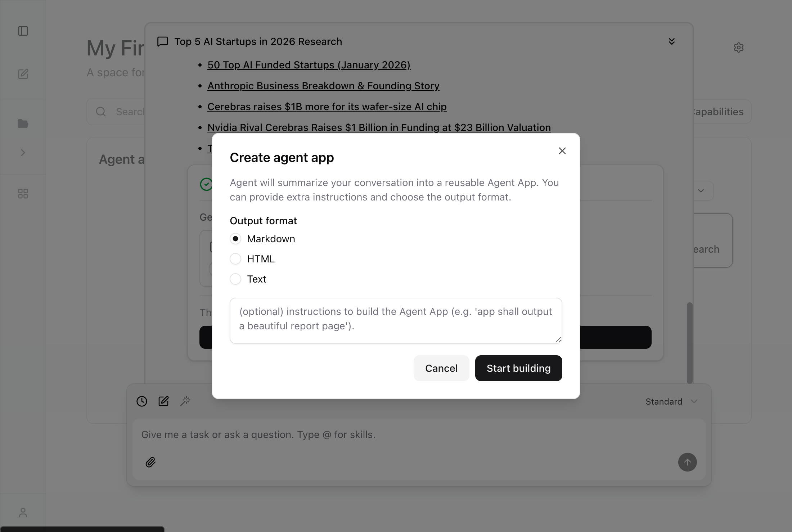Select the compose/edit icon in message toolbar
This screenshot has width=792, height=532.
pyautogui.click(x=164, y=401)
